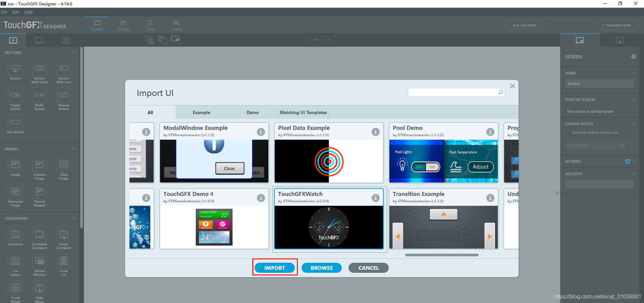Click the widget panel vertical scrollbar

click(x=81, y=138)
